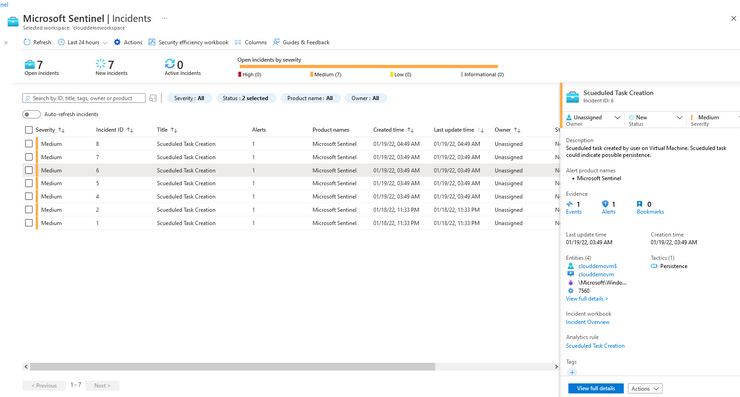Open the Security efficiency workbook icon
Image resolution: width=740 pixels, height=397 pixels.
(152, 42)
